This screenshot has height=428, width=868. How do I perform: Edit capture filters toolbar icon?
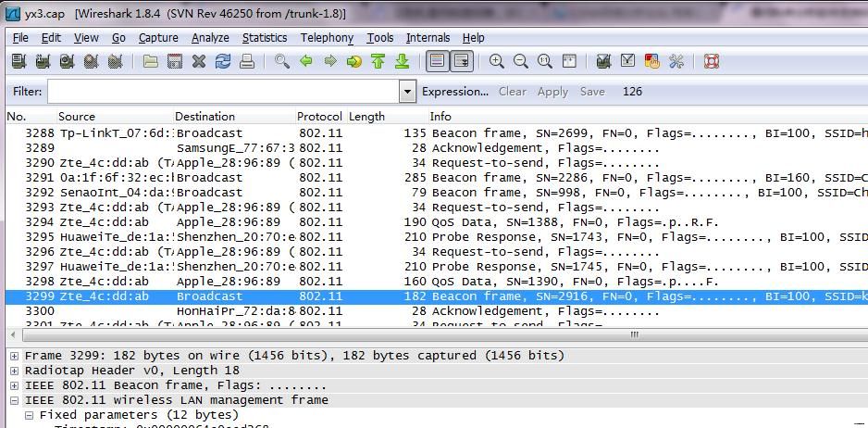[604, 61]
